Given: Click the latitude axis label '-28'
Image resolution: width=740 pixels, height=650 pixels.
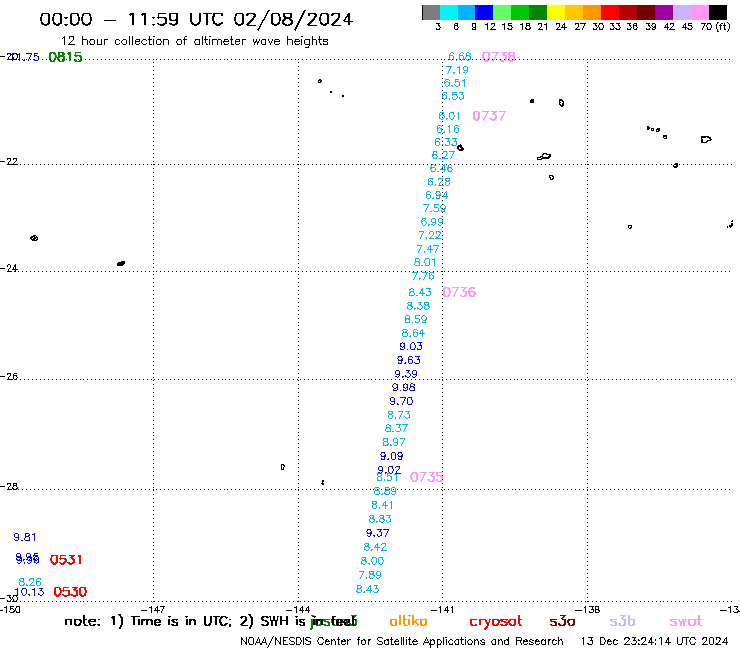Looking at the screenshot, I should pyautogui.click(x=9, y=487).
